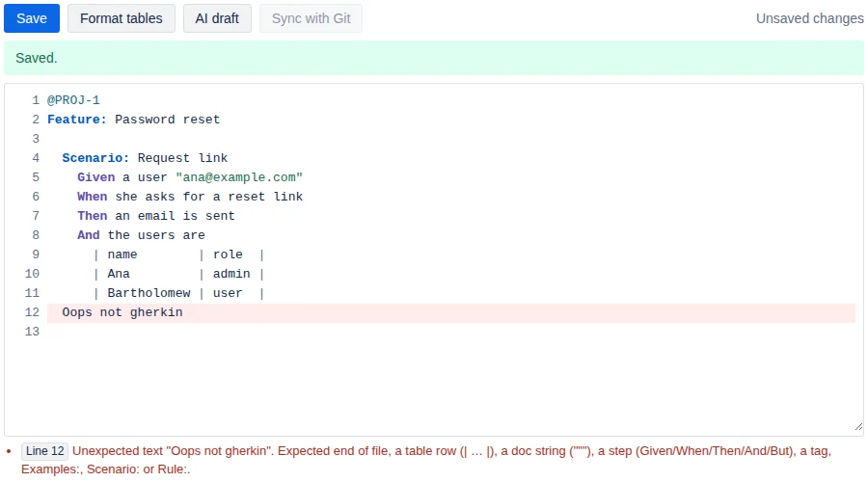Click the blue Save button
The image size is (868, 482).
click(x=32, y=18)
